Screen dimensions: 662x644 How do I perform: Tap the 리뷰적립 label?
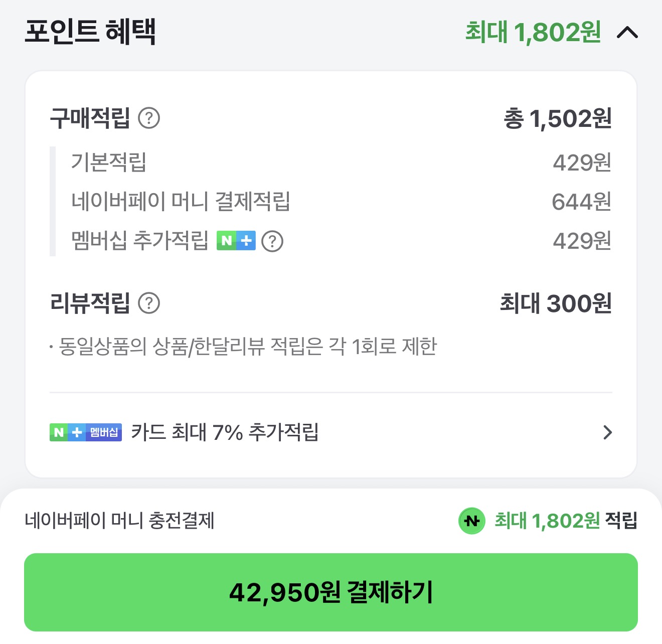90,303
